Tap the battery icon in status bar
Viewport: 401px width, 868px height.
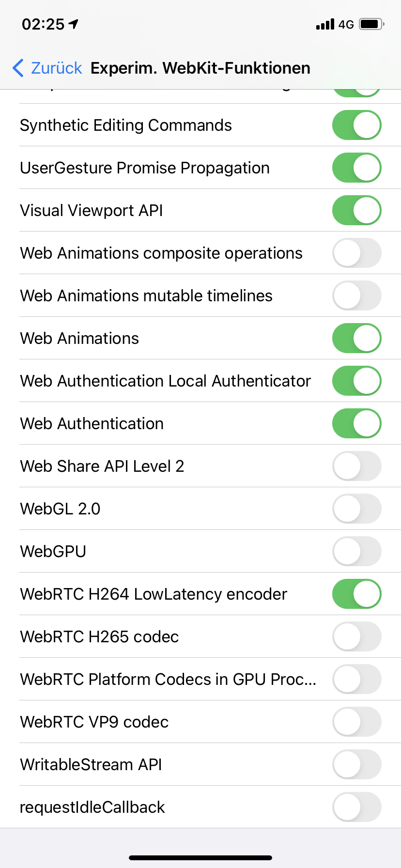pos(371,24)
